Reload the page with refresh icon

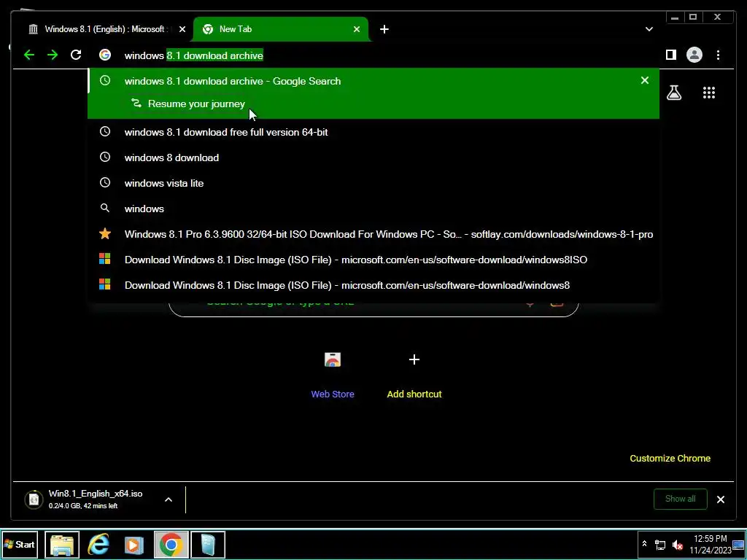(76, 55)
